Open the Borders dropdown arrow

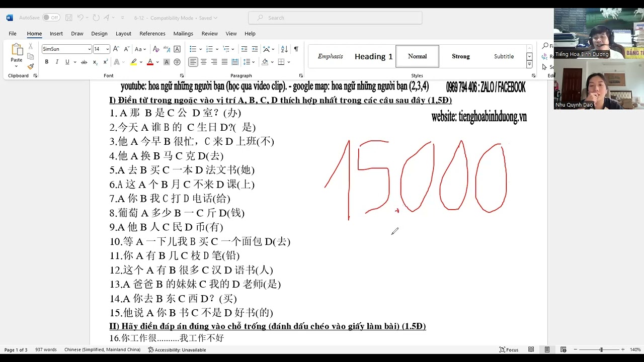tap(288, 62)
